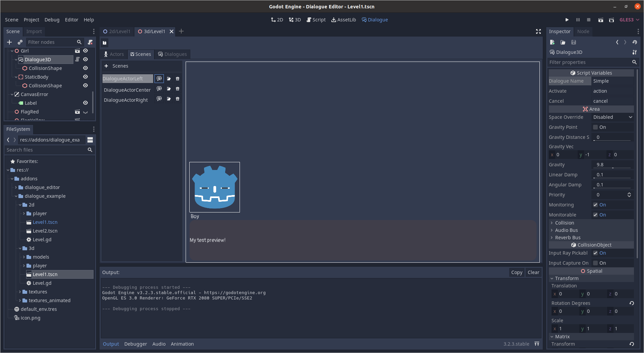Open AssetLib workspace
This screenshot has height=353, width=644.
[344, 20]
